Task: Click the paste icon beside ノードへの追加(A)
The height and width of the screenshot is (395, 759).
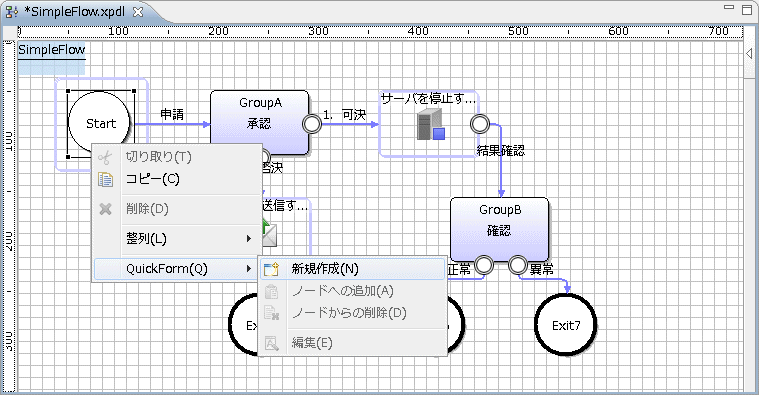Action: click(272, 291)
